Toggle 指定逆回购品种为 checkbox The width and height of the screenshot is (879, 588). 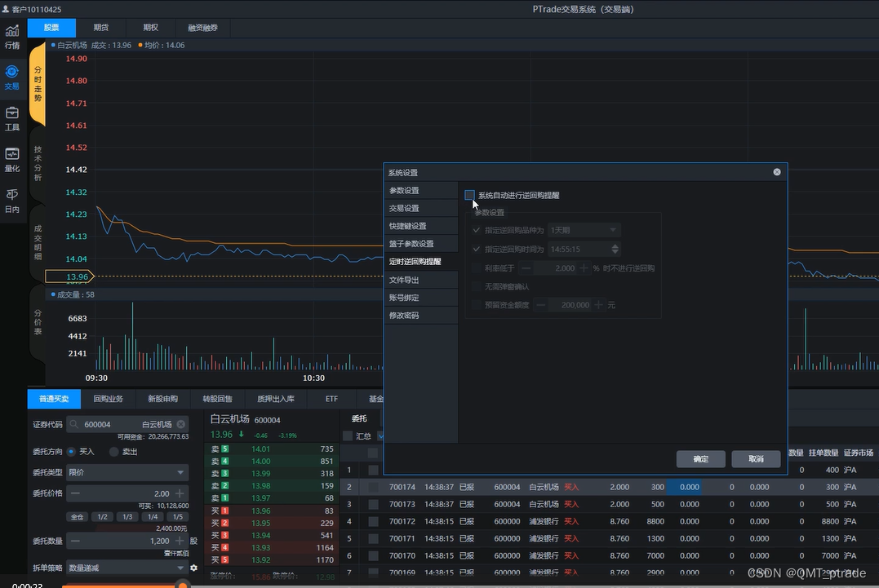tap(477, 230)
